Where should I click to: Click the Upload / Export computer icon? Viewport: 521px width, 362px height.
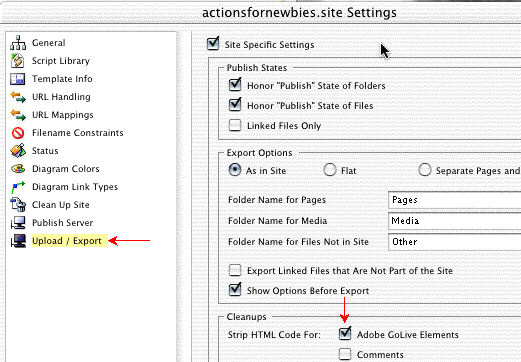[18, 241]
